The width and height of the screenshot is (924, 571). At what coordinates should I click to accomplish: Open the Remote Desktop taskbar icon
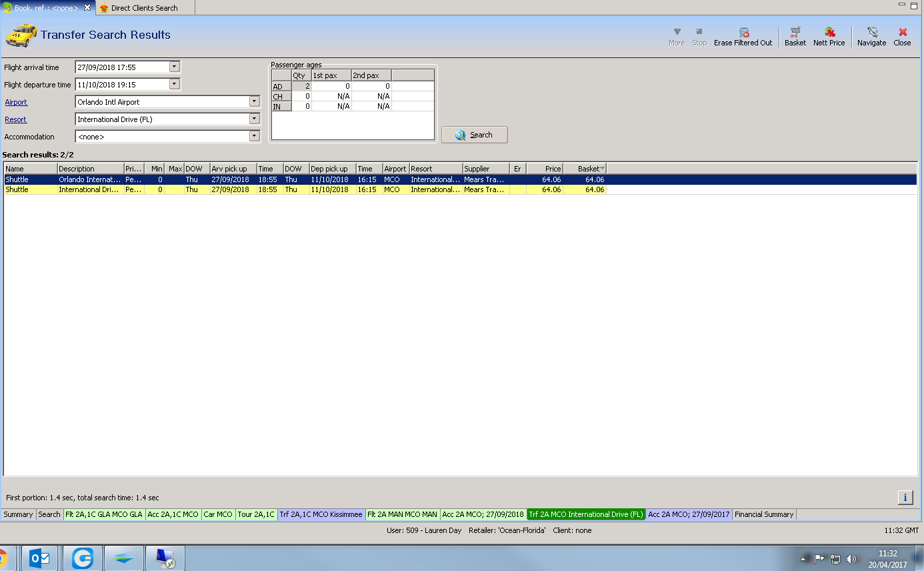[165, 558]
